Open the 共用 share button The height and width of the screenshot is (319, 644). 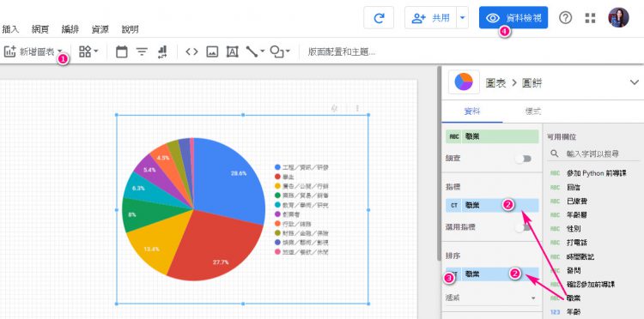pos(430,18)
